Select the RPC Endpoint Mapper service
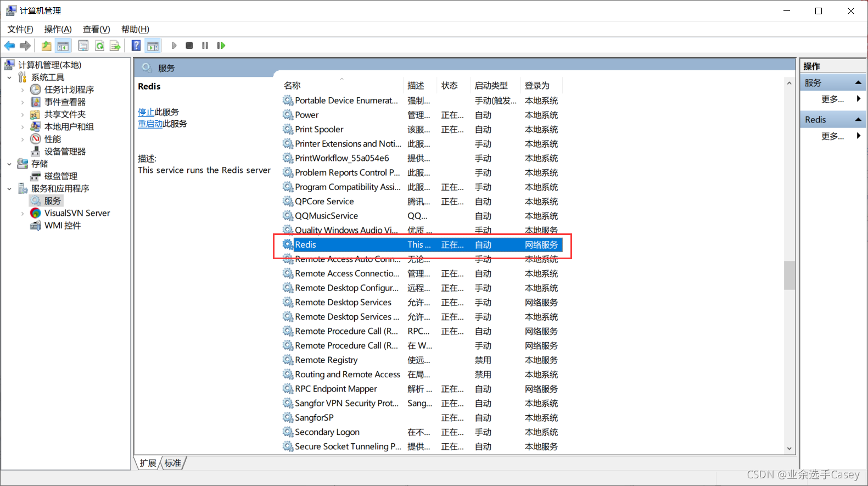This screenshot has height=486, width=868. pyautogui.click(x=422, y=389)
